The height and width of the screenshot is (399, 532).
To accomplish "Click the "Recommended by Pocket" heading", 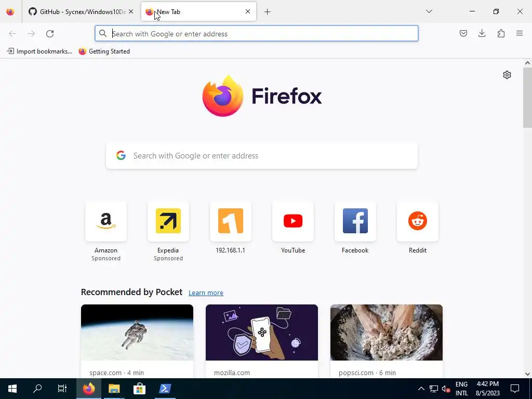I will tap(131, 292).
